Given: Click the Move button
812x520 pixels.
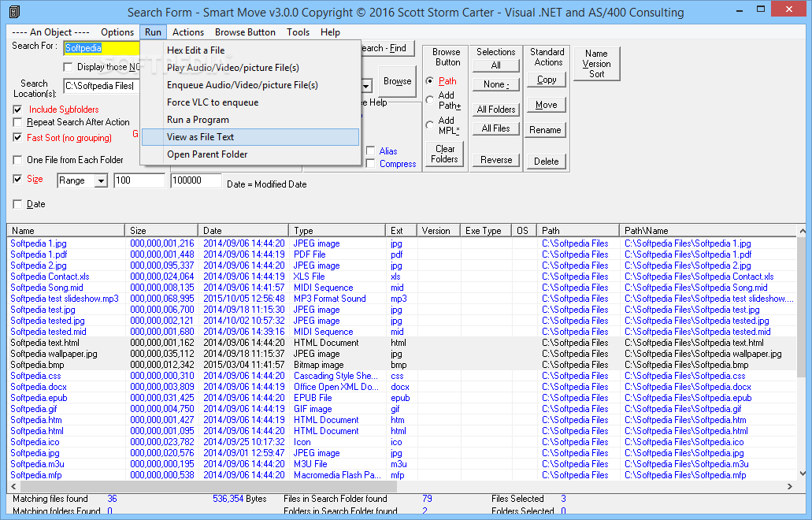Looking at the screenshot, I should pos(547,105).
